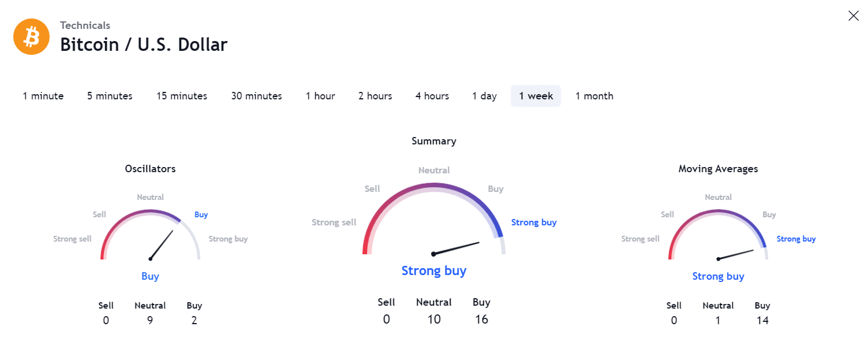This screenshot has width=868, height=345.
Task: Click the Strong sell label on Moving Averages gauge
Action: (641, 239)
